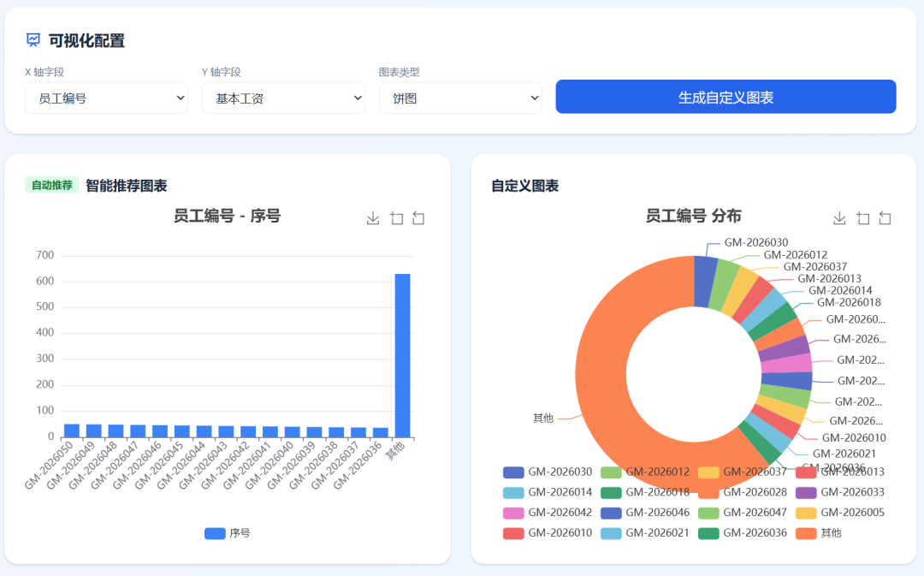Toggle GM-2026030 entry in the pie legend
924x576 pixels.
click(548, 472)
